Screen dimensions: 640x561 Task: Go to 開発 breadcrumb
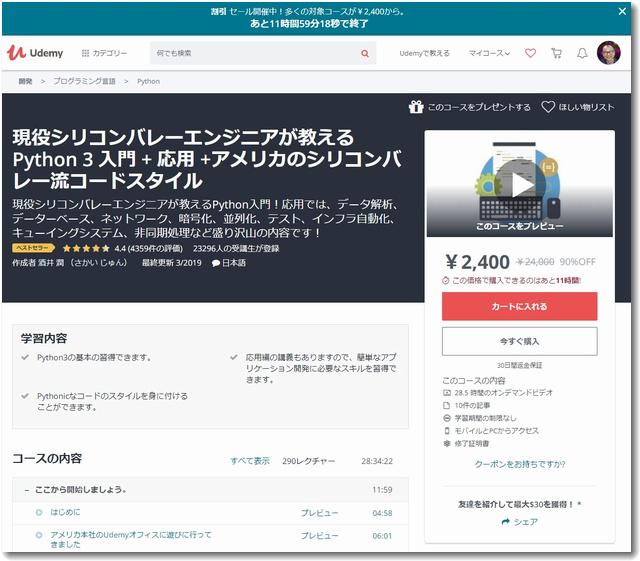25,81
